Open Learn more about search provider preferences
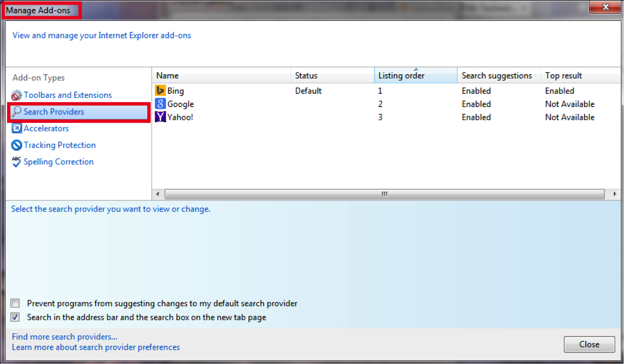 tap(96, 347)
